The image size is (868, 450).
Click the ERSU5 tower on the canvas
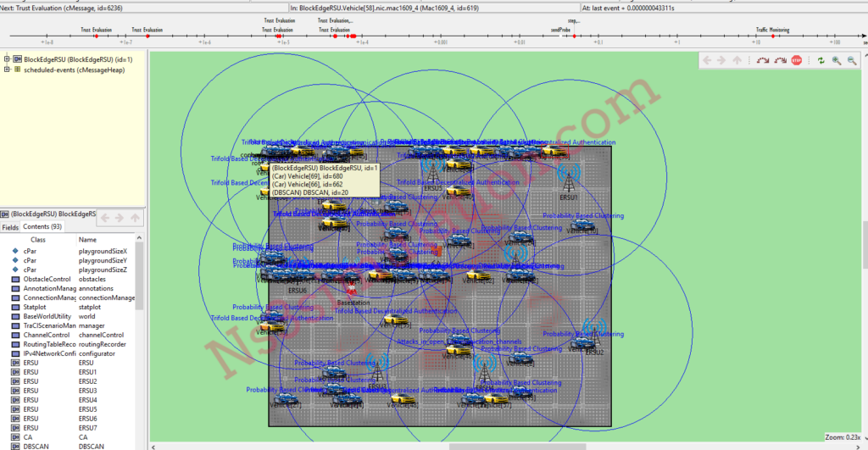point(432,170)
